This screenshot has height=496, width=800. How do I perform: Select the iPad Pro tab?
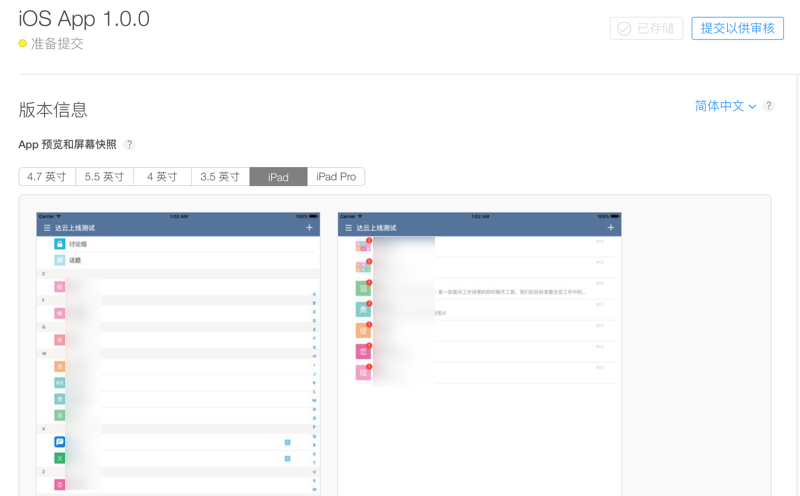(x=336, y=177)
